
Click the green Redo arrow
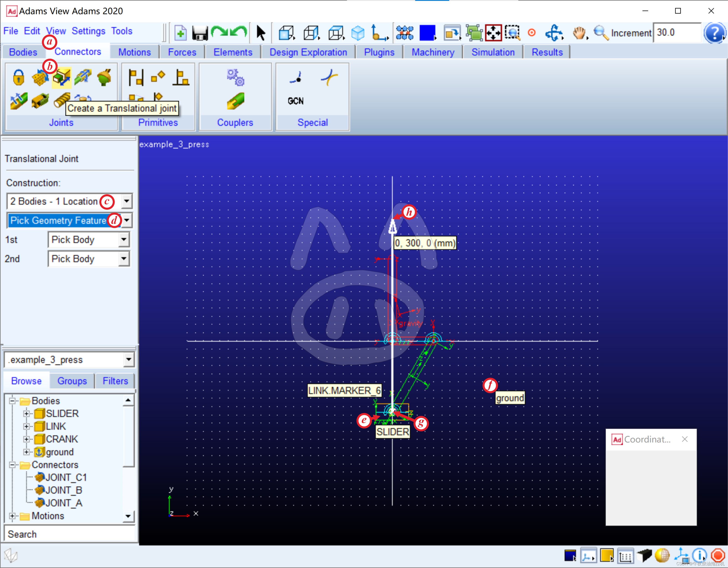[x=220, y=32]
